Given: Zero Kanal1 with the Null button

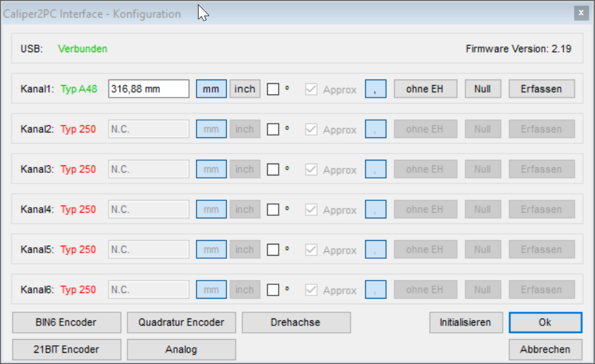Looking at the screenshot, I should click(x=482, y=89).
